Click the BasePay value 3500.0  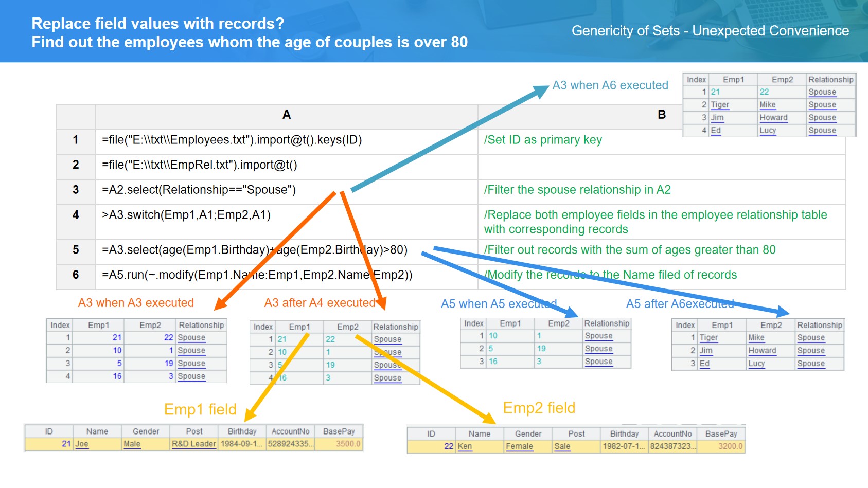click(348, 444)
